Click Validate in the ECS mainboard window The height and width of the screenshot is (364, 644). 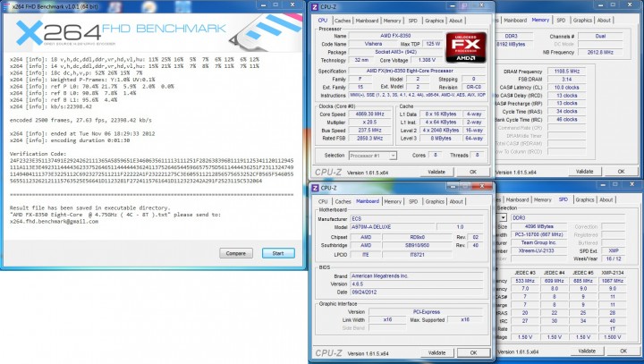(437, 352)
